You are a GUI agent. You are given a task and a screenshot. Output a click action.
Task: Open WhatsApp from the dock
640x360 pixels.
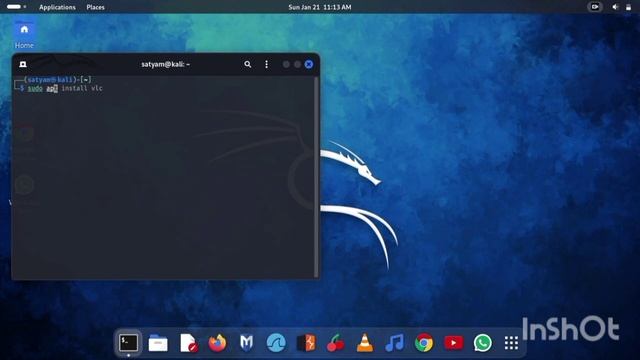[482, 343]
